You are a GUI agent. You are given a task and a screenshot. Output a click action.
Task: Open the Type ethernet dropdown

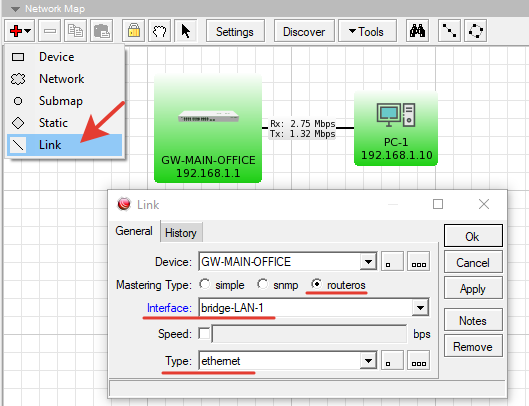[368, 361]
